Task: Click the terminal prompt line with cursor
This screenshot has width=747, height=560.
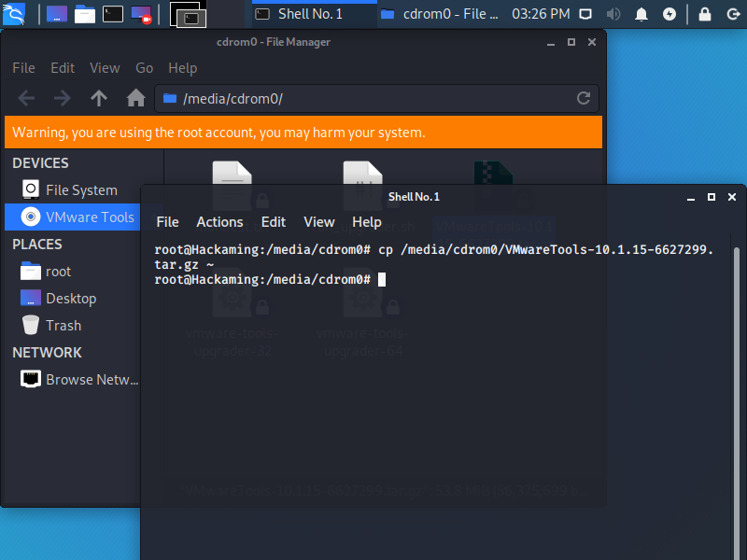Action: click(x=270, y=279)
